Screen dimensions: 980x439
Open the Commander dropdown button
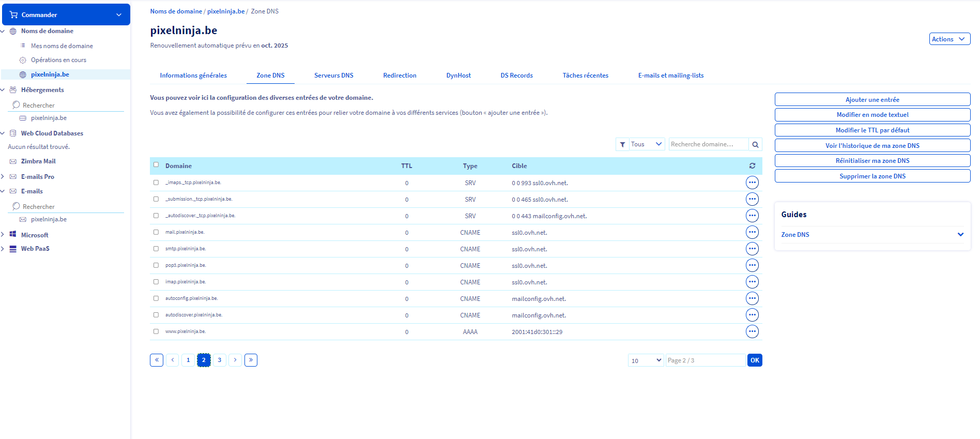[66, 15]
